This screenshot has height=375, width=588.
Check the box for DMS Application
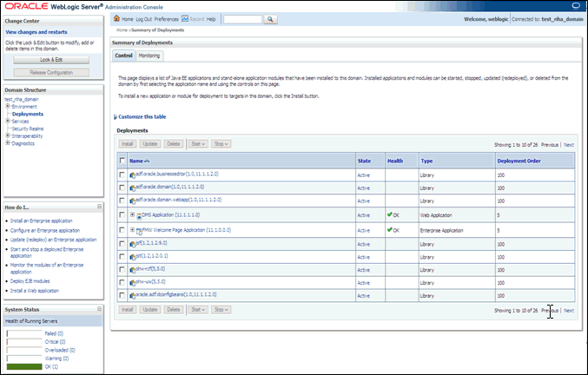pos(122,214)
